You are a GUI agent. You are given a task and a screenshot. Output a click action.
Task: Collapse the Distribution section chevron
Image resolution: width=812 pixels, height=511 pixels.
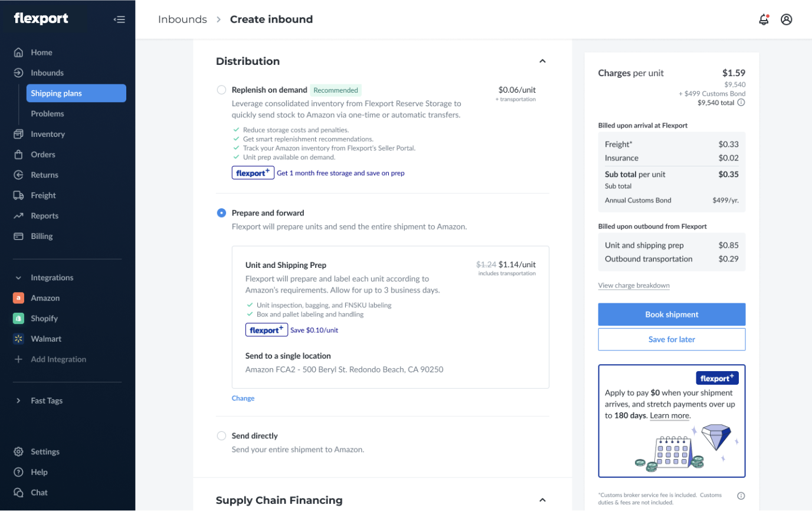click(542, 61)
